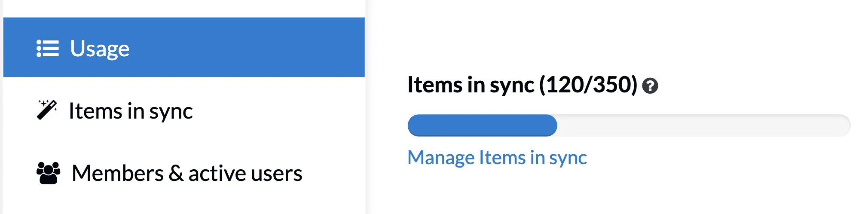Click the Items in sync (120/350) heading

click(x=522, y=85)
